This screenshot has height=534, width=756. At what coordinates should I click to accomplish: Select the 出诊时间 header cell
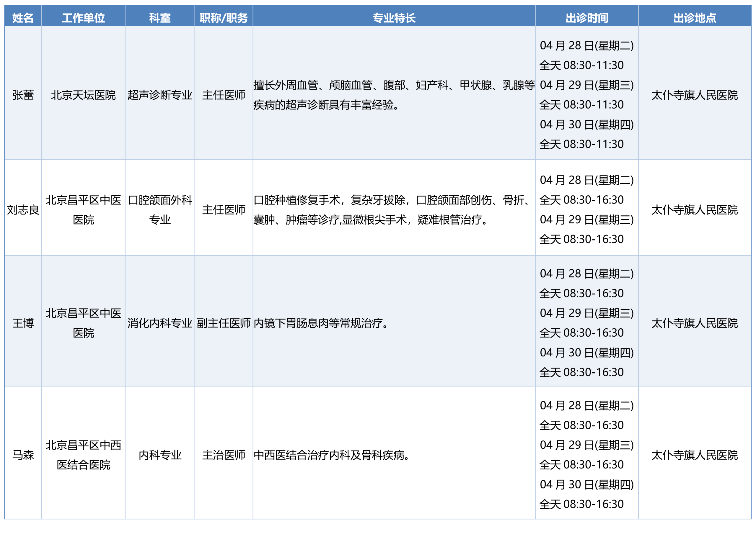[587, 17]
